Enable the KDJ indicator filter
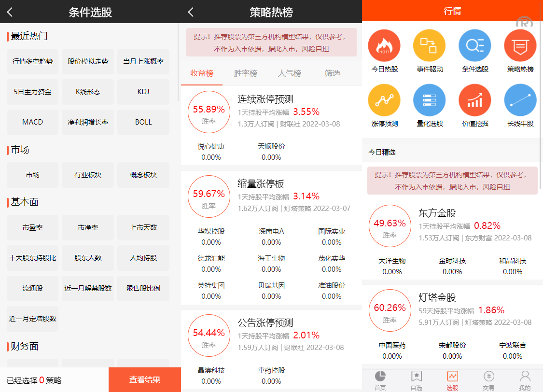Screen dimensions: 543x392 click(x=143, y=92)
